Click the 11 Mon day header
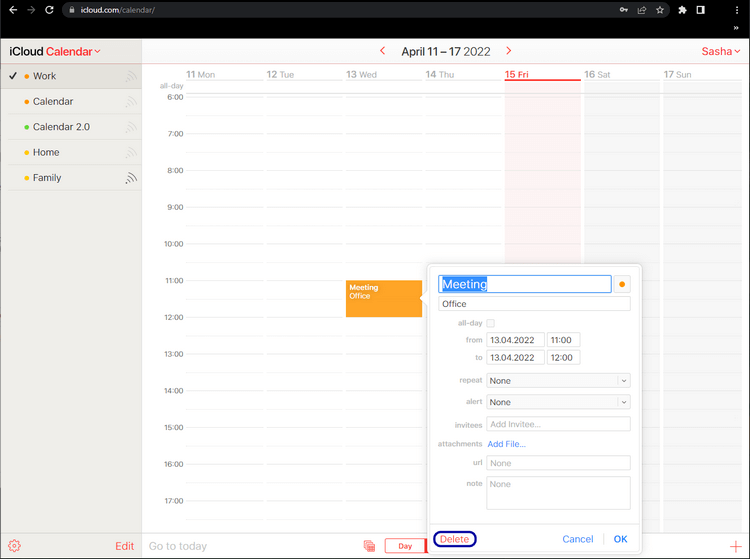 (200, 75)
